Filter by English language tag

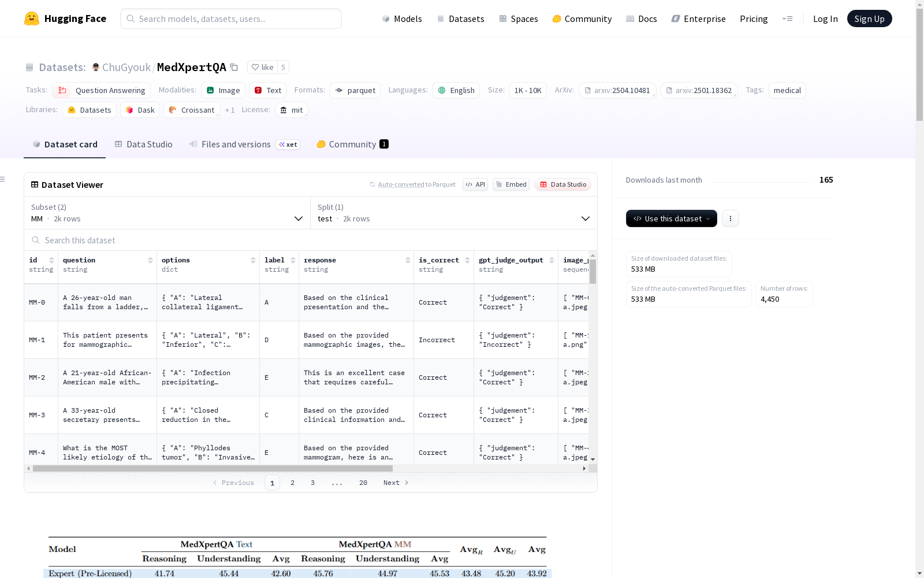point(456,90)
